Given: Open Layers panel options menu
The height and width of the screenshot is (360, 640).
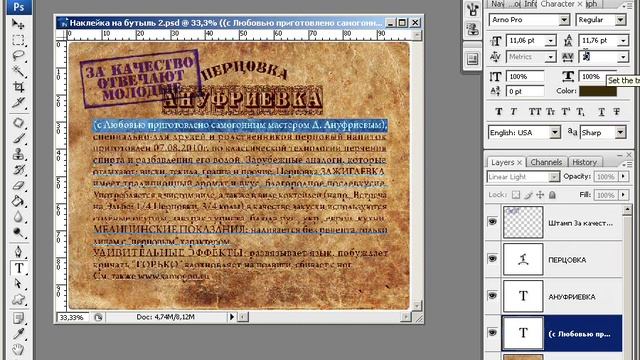Looking at the screenshot, I should pyautogui.click(x=627, y=164).
